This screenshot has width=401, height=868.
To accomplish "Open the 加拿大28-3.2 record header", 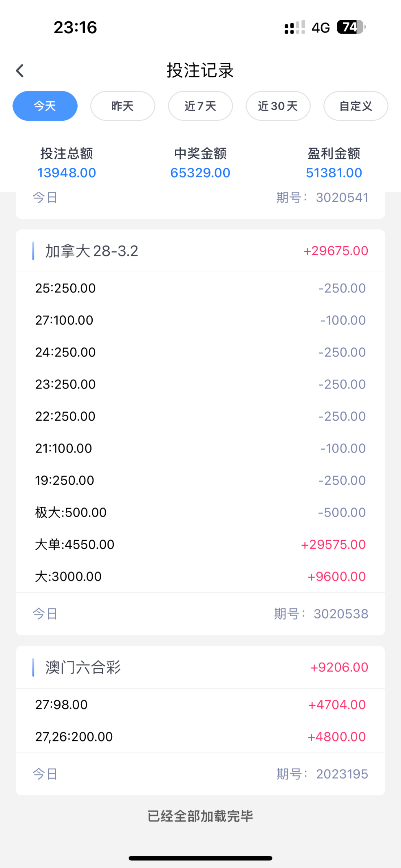I will point(92,251).
